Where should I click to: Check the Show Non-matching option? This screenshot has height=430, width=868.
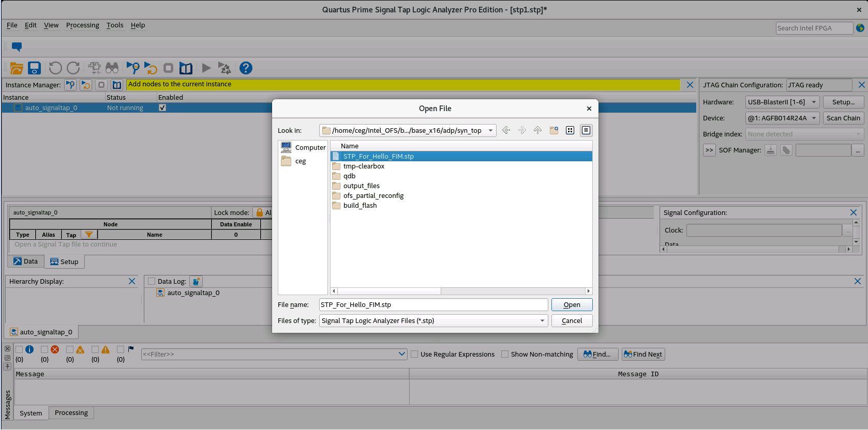pos(505,354)
